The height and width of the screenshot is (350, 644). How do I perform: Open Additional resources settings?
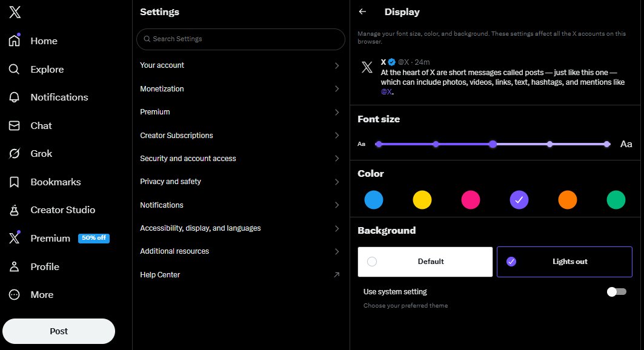(x=241, y=251)
